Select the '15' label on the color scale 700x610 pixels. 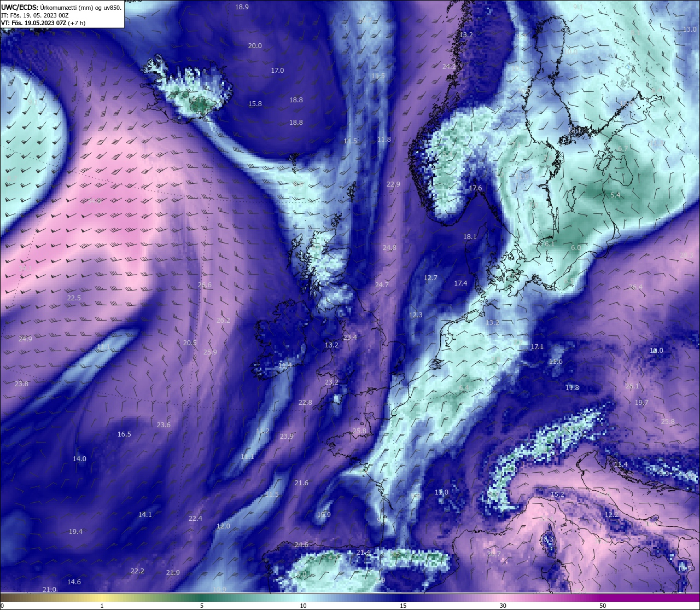(403, 606)
